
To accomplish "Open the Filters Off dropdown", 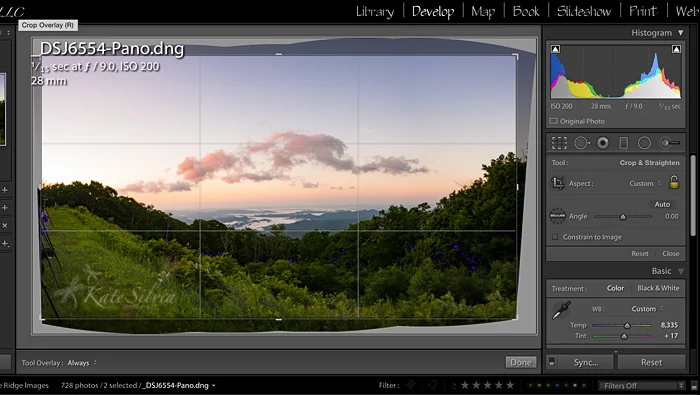I will point(642,385).
